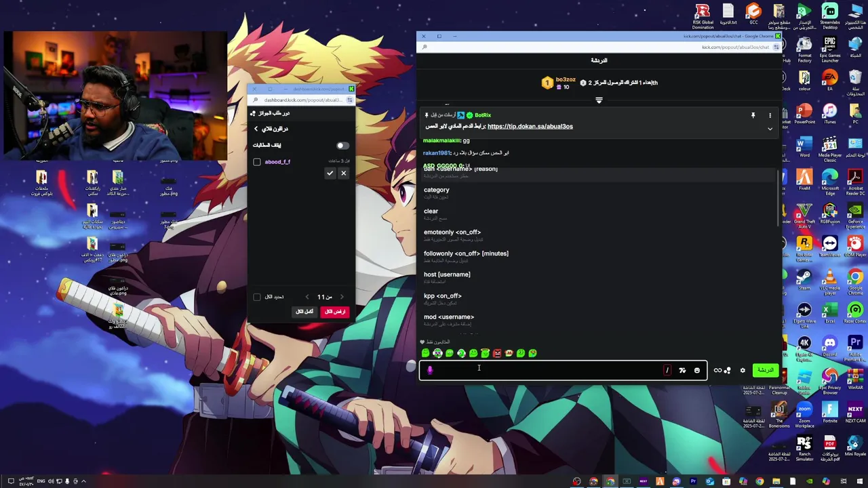Open Microsoft Edge desktop shortcut
This screenshot has width=868, height=488.
tap(829, 183)
